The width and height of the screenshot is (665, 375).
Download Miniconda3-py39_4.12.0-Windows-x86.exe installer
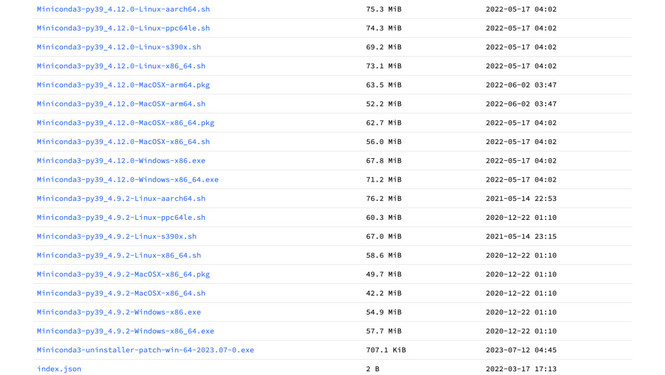(121, 161)
